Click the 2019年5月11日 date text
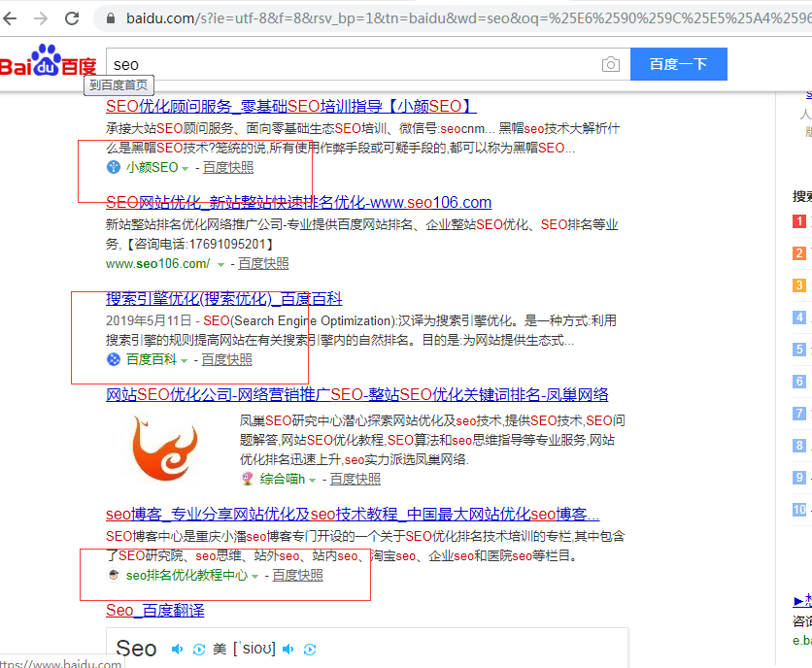Viewport: 812px width, 668px height. click(x=149, y=321)
